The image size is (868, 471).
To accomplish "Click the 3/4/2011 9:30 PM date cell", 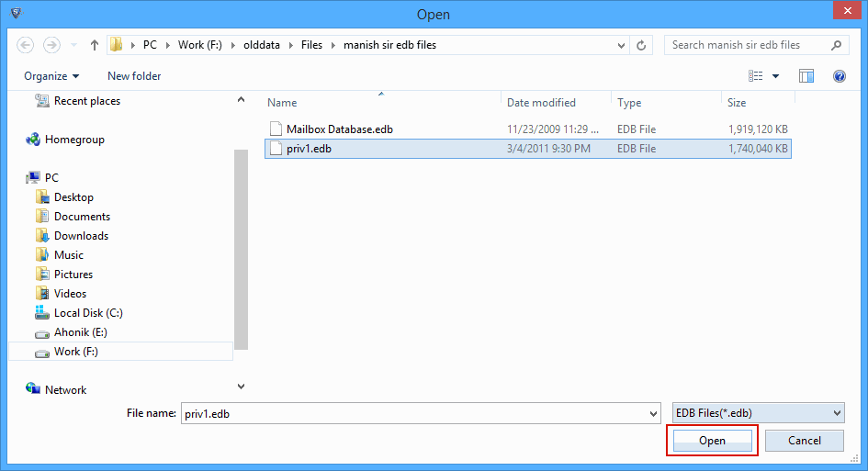I will [x=548, y=149].
